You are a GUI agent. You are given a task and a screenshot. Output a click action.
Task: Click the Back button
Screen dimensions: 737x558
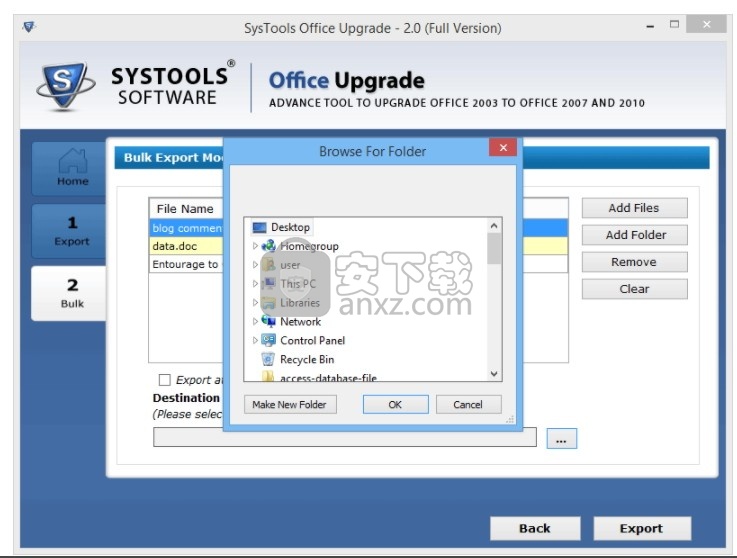tap(535, 528)
